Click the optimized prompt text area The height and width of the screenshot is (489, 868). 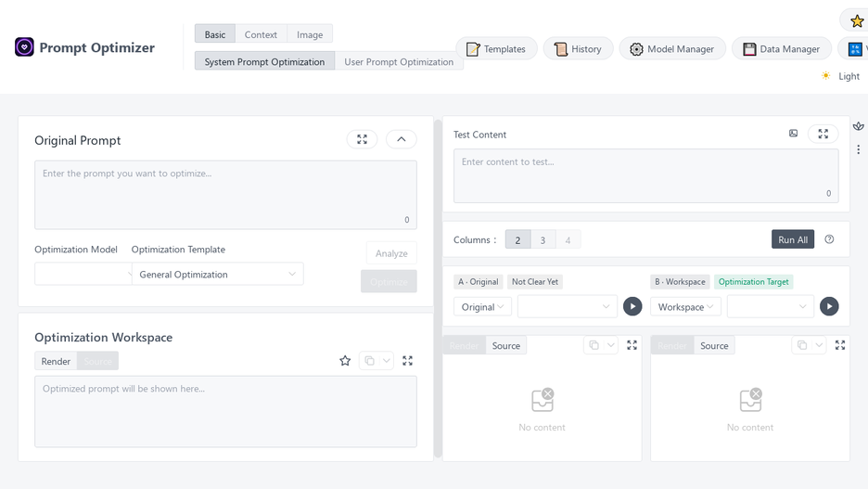click(225, 411)
